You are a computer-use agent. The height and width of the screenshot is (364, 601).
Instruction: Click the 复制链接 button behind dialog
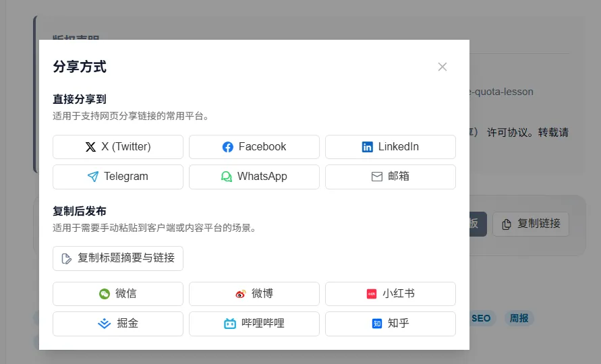click(x=531, y=224)
